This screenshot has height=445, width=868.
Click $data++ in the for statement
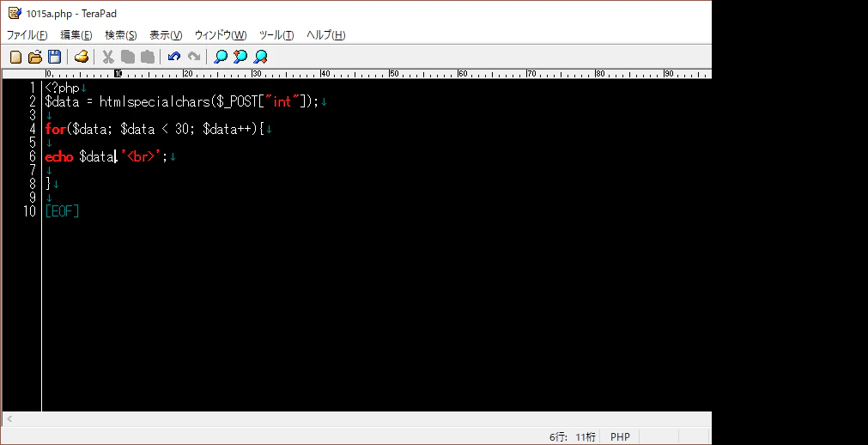tap(227, 129)
